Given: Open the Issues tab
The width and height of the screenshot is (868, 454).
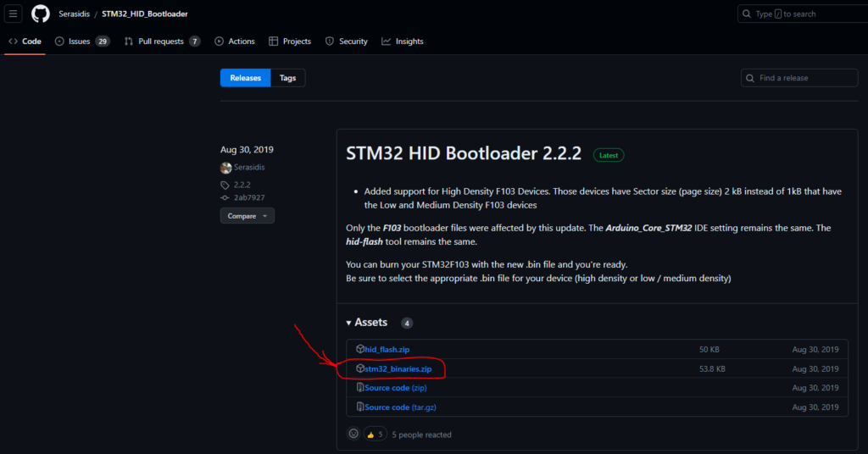Looking at the screenshot, I should pos(82,42).
